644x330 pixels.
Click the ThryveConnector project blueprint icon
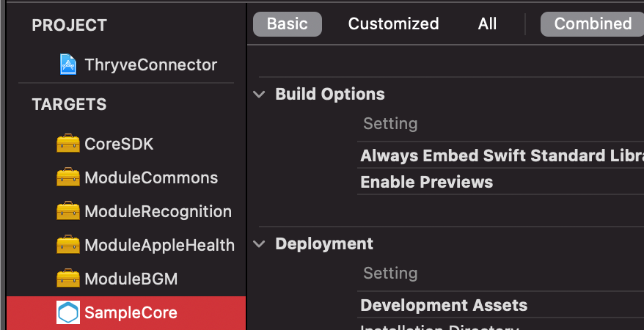pyautogui.click(x=68, y=65)
